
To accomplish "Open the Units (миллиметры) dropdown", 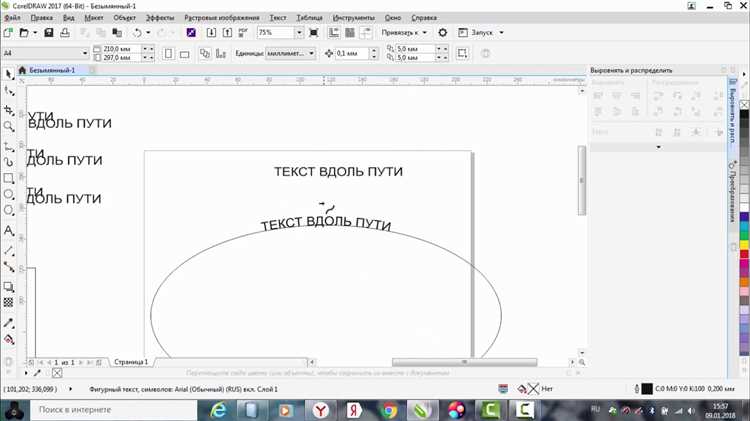I will coord(311,53).
